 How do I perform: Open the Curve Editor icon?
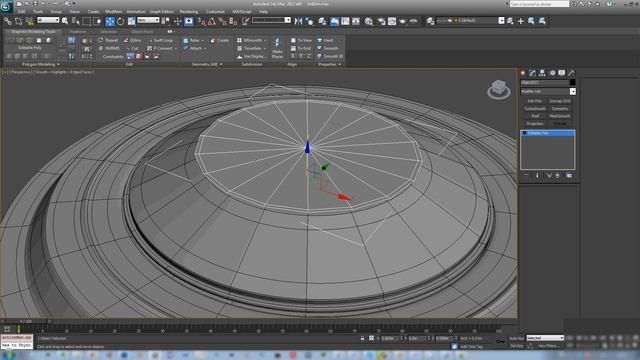(345, 21)
